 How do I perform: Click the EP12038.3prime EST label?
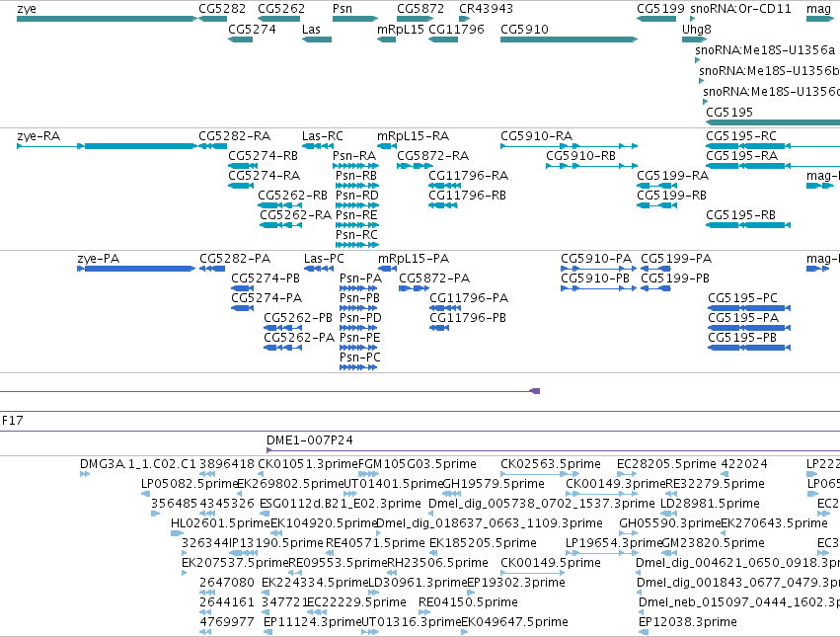[687, 622]
